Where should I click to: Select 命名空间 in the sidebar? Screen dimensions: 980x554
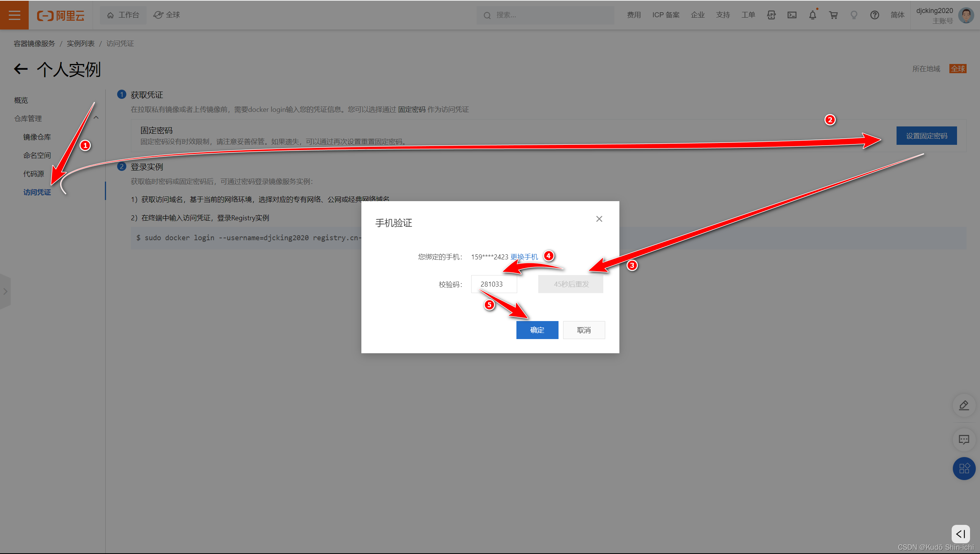37,156
